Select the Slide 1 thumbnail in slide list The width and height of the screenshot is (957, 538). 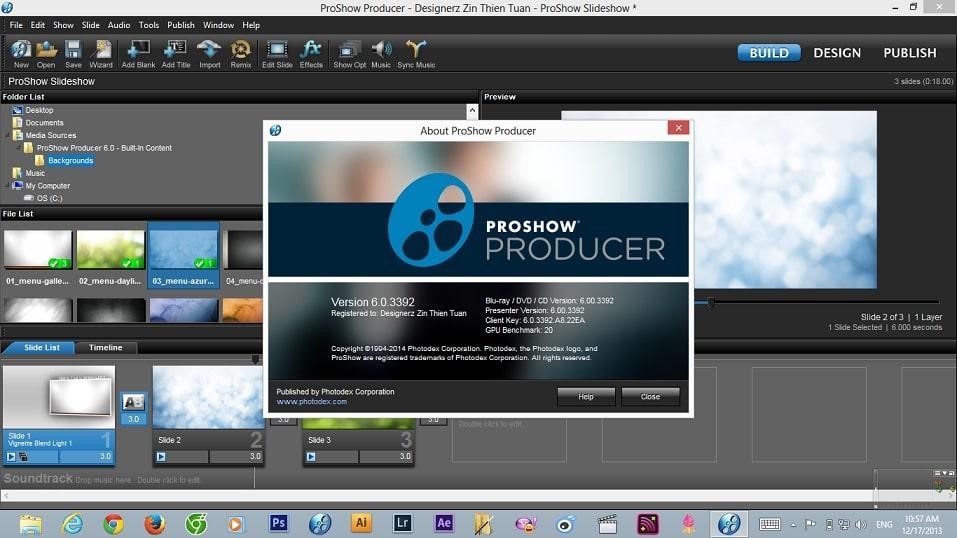(59, 398)
